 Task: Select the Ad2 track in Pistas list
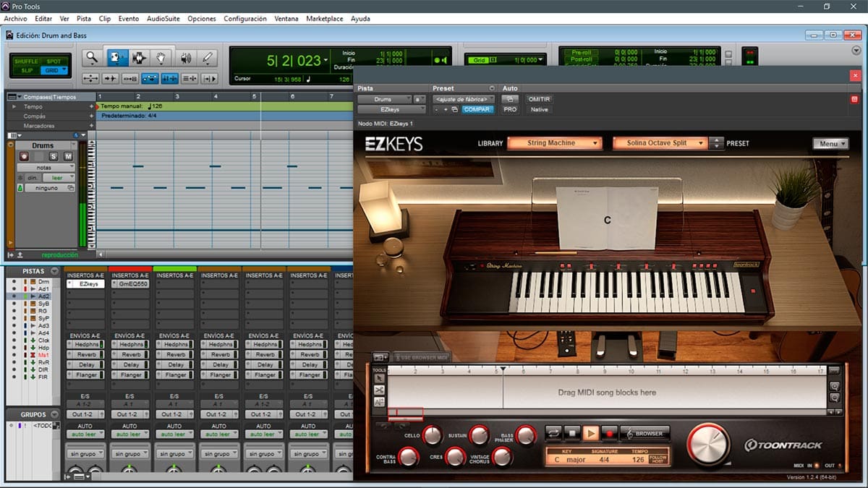43,296
